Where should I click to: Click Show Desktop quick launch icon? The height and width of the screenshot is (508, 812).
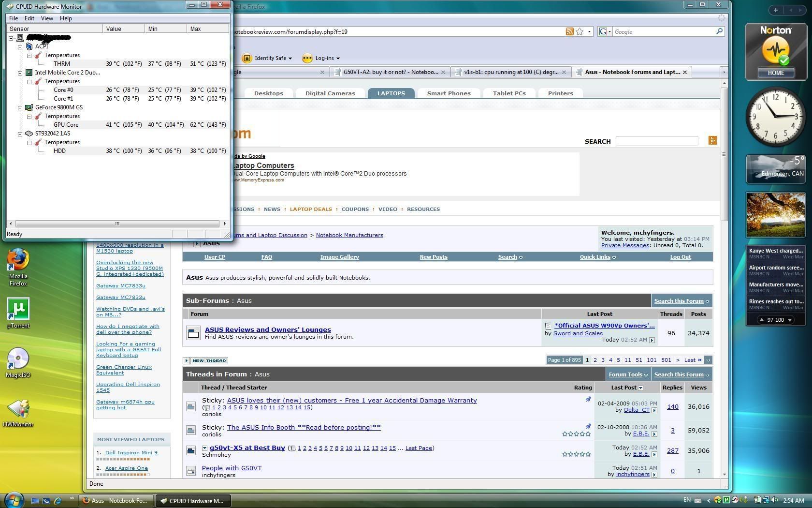[35, 501]
